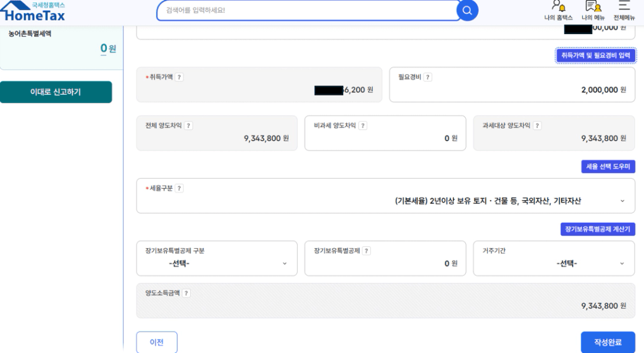Viewport: 644px width, 353px height.
Task: Click help icon beside 세율구분
Action: (x=179, y=188)
